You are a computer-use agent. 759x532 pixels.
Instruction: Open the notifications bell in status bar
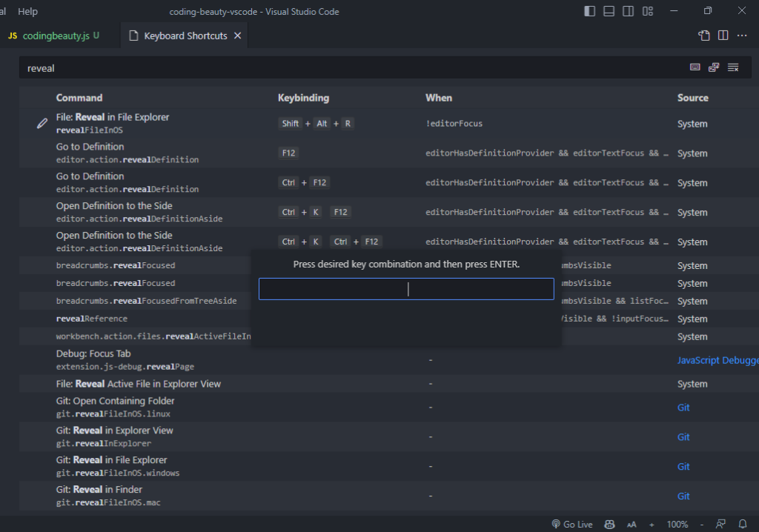(743, 524)
